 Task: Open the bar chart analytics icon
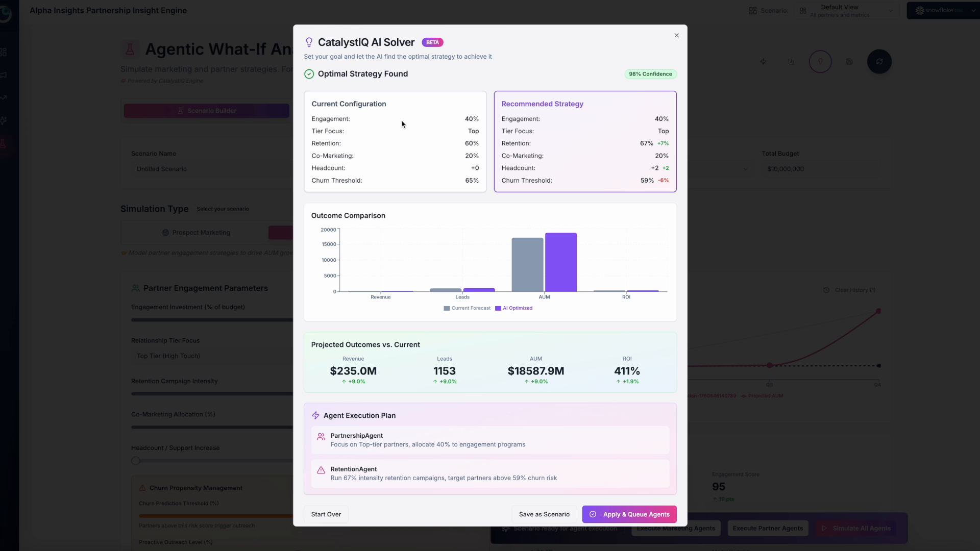click(x=791, y=62)
